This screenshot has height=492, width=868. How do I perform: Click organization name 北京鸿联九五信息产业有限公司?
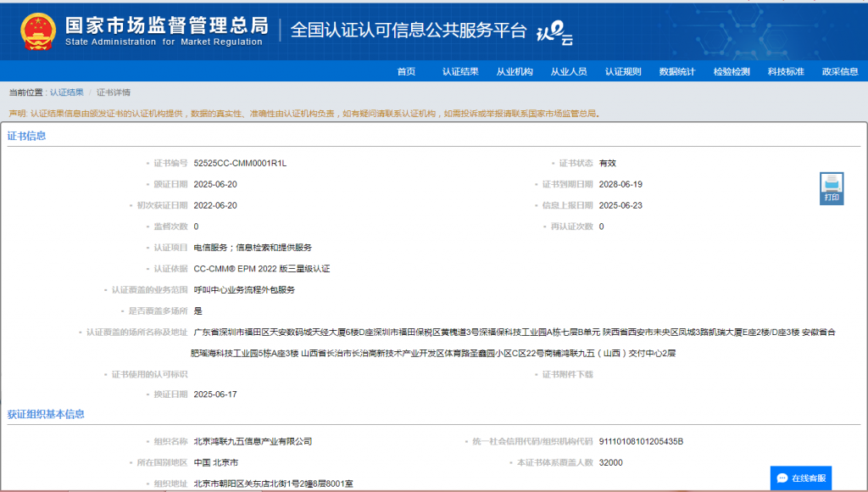tap(253, 441)
